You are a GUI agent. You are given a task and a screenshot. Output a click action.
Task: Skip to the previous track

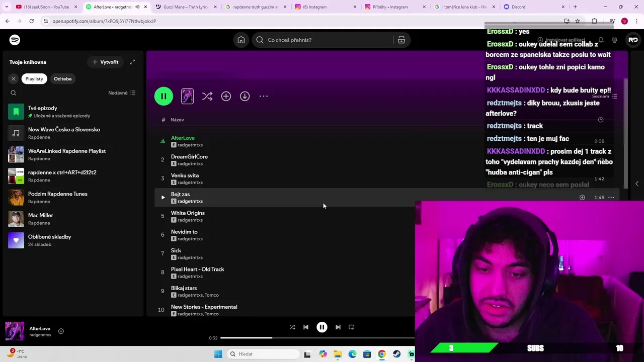306,327
